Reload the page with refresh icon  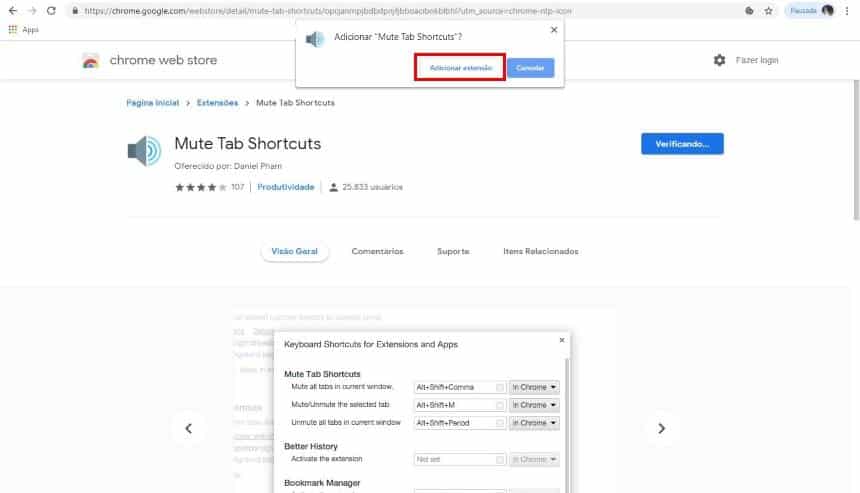pyautogui.click(x=51, y=10)
